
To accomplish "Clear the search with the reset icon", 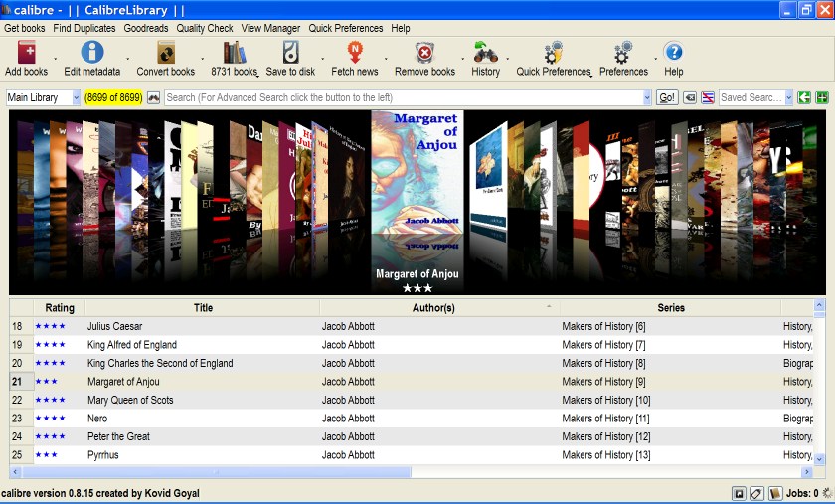I will pos(690,97).
